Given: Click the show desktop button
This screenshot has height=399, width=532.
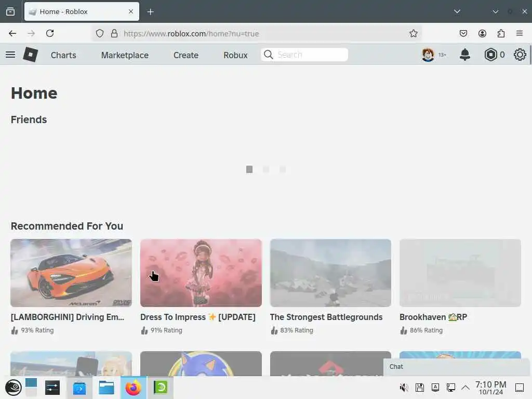Looking at the screenshot, I should point(520,388).
